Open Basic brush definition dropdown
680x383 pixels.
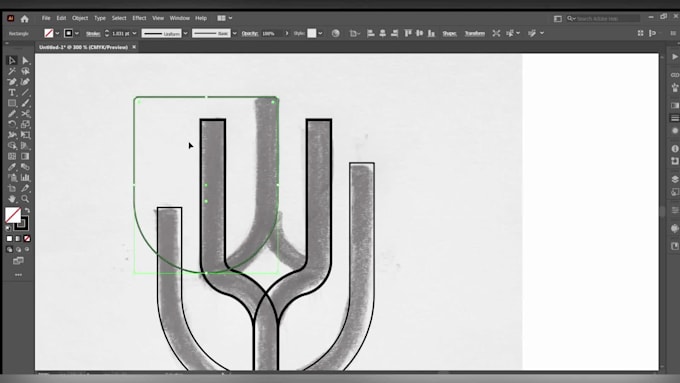pyautogui.click(x=235, y=33)
